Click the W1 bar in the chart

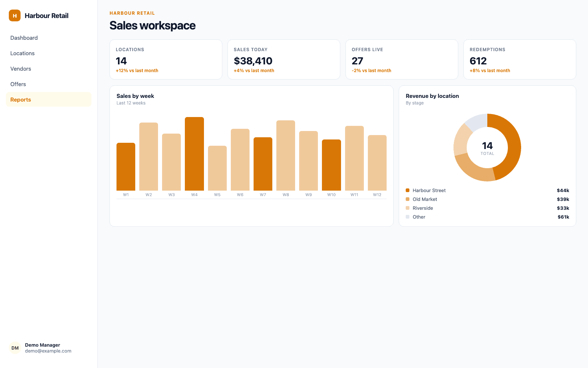coord(126,167)
